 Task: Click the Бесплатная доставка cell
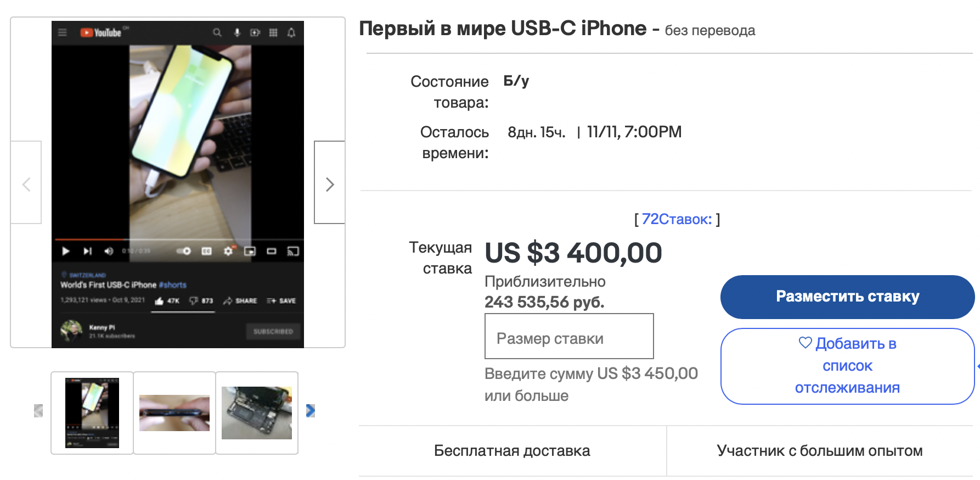[x=512, y=451]
